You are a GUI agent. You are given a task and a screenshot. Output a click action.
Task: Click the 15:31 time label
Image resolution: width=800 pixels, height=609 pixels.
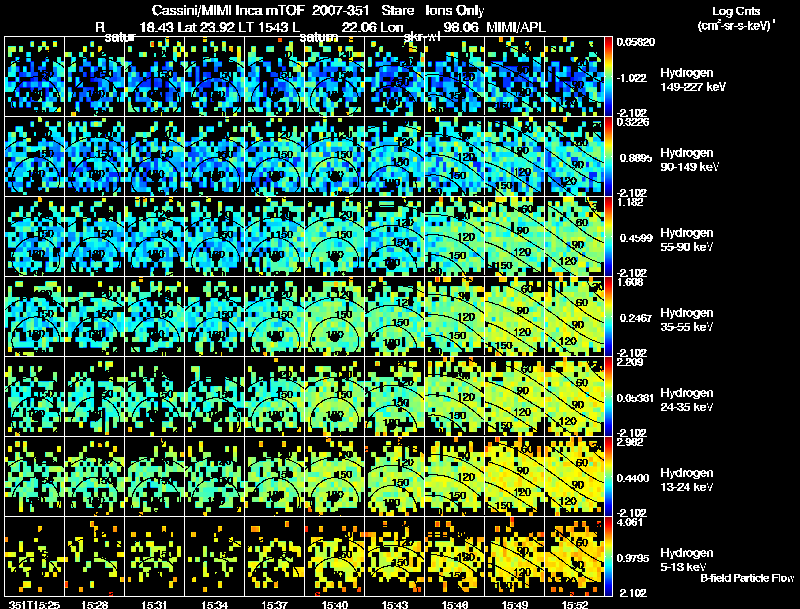pyautogui.click(x=154, y=605)
